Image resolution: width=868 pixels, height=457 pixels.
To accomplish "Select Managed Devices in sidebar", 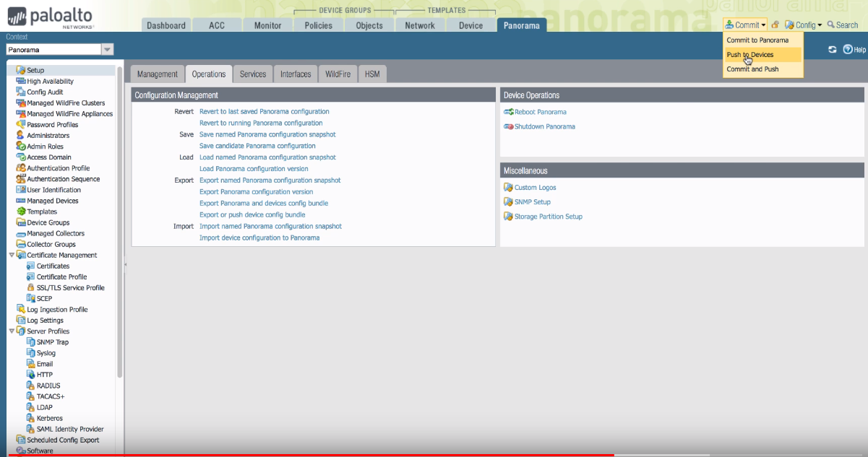I will point(52,201).
